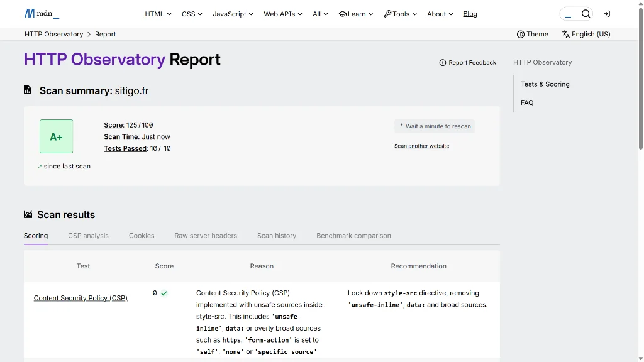Click the trend arrow beside since last scan
644x362 pixels.
tap(40, 166)
